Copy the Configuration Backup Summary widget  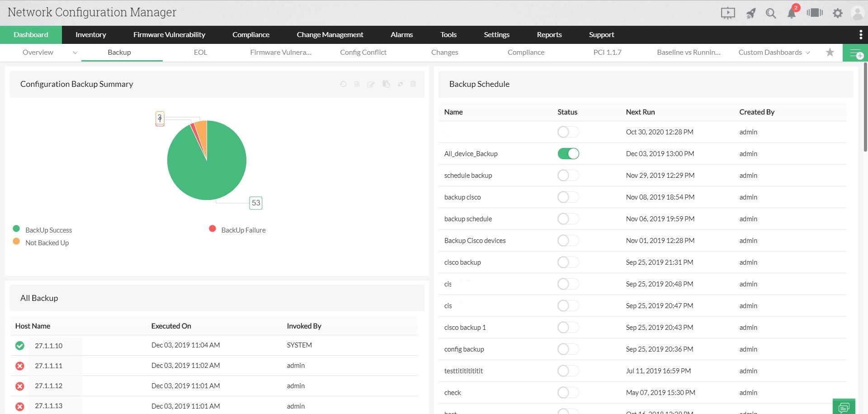386,84
